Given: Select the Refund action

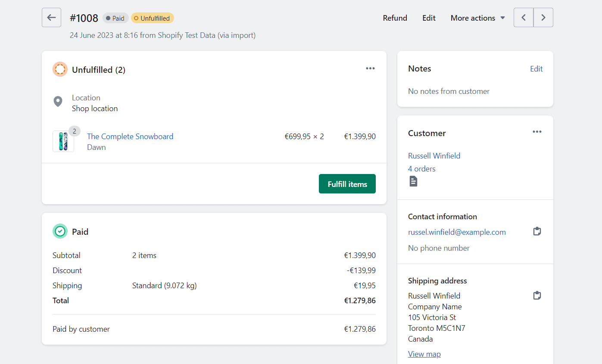Looking at the screenshot, I should coord(395,18).
